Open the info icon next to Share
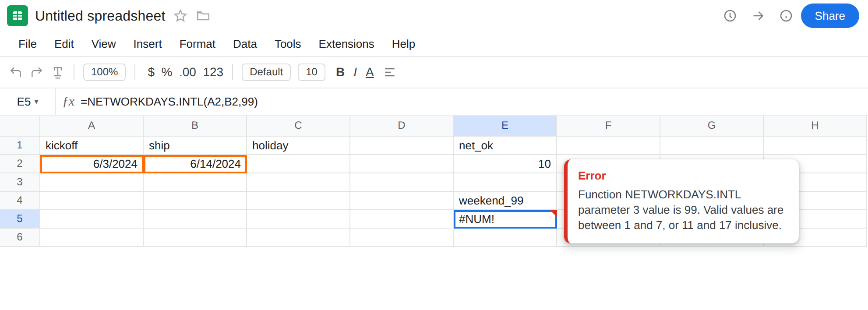 tap(786, 16)
